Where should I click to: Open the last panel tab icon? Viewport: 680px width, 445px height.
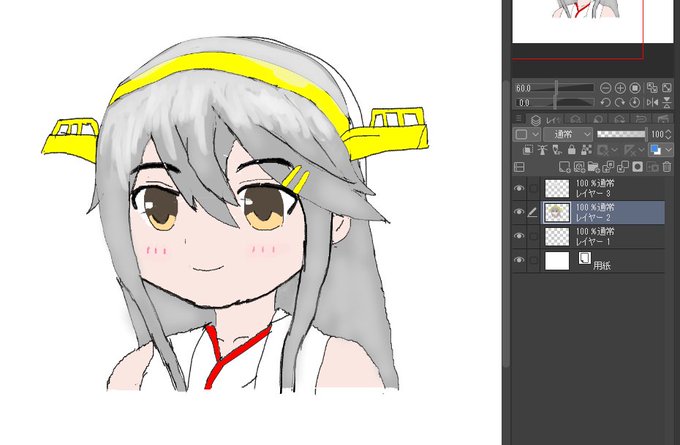coord(663,119)
